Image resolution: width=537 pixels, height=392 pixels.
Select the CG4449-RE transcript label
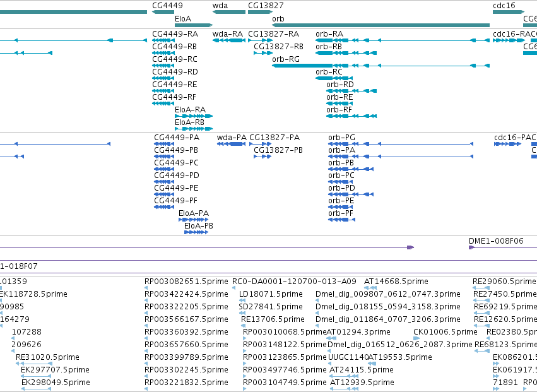pos(175,85)
